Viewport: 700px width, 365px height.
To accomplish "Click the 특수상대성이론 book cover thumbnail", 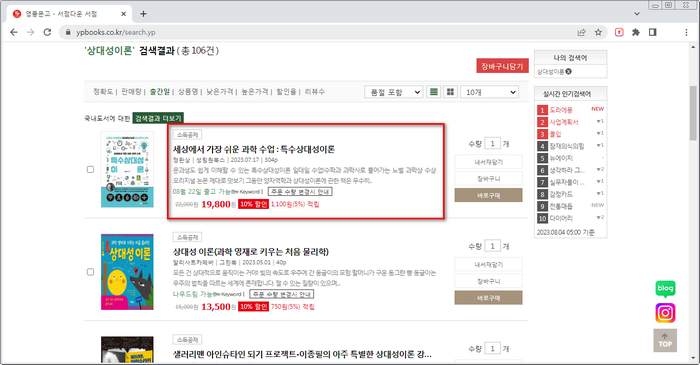I will click(127, 169).
